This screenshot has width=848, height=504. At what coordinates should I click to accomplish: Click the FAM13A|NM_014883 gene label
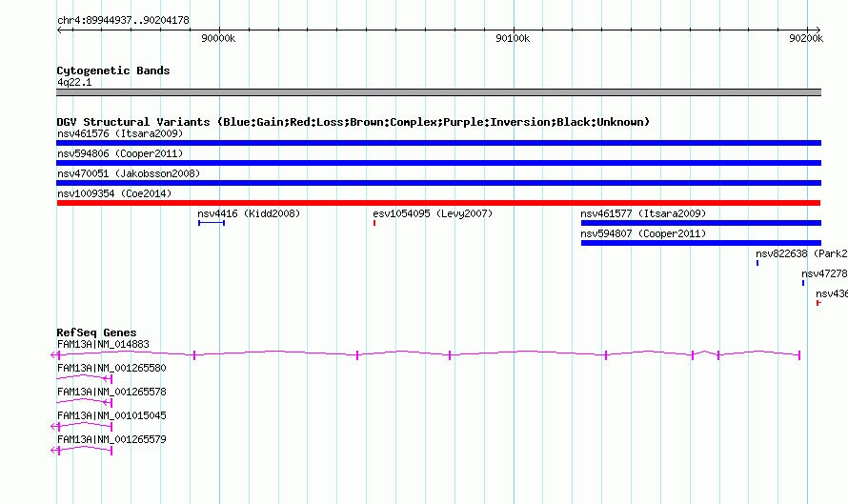point(103,345)
